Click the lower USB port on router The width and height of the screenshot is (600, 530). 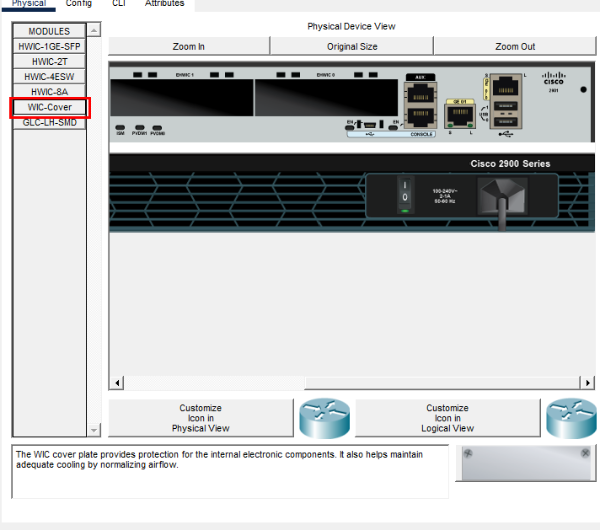pyautogui.click(x=506, y=122)
